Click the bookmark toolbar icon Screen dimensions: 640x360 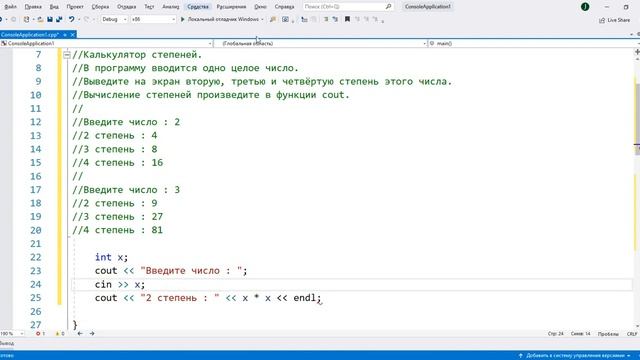click(x=347, y=19)
